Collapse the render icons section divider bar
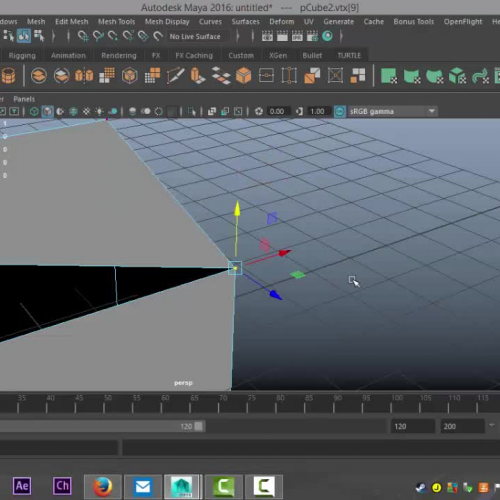This screenshot has height=500, width=500. [253, 36]
